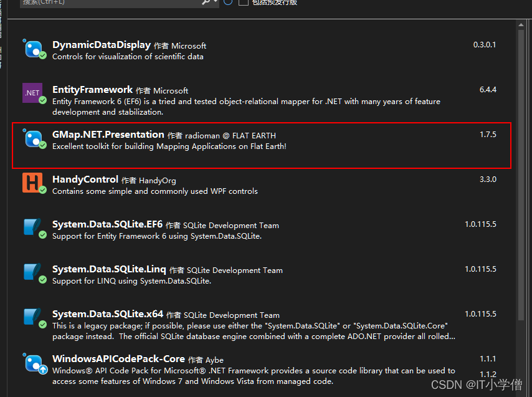Click the GMap.NET.Presentation package icon
532x397 pixels.
(x=34, y=139)
